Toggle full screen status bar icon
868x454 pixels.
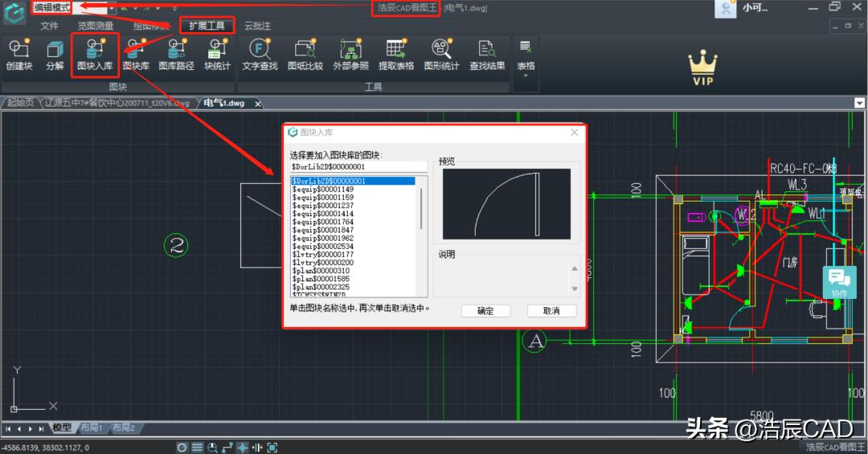272,448
